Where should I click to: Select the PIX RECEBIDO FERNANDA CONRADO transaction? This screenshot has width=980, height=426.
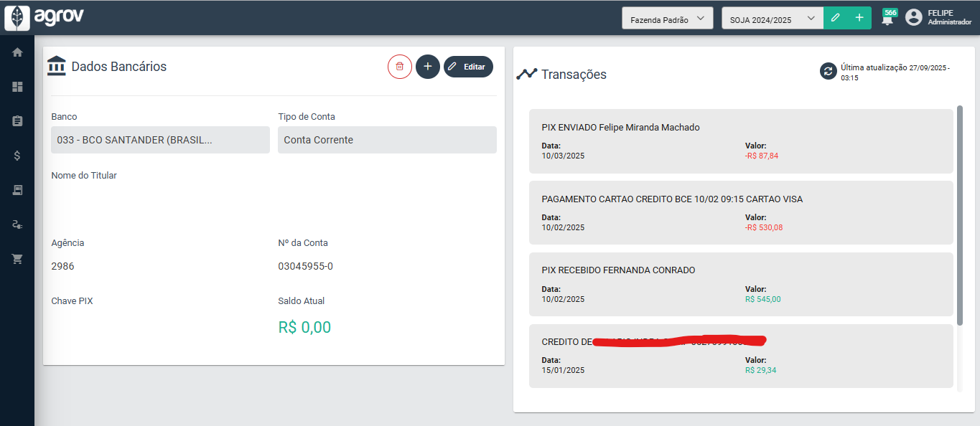(740, 284)
